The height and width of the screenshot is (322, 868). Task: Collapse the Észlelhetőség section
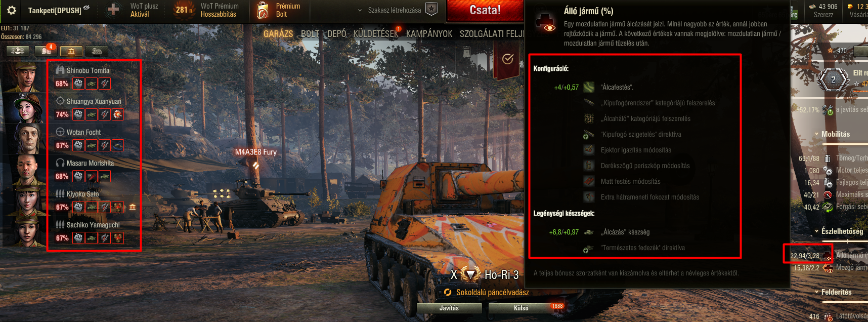click(x=817, y=231)
